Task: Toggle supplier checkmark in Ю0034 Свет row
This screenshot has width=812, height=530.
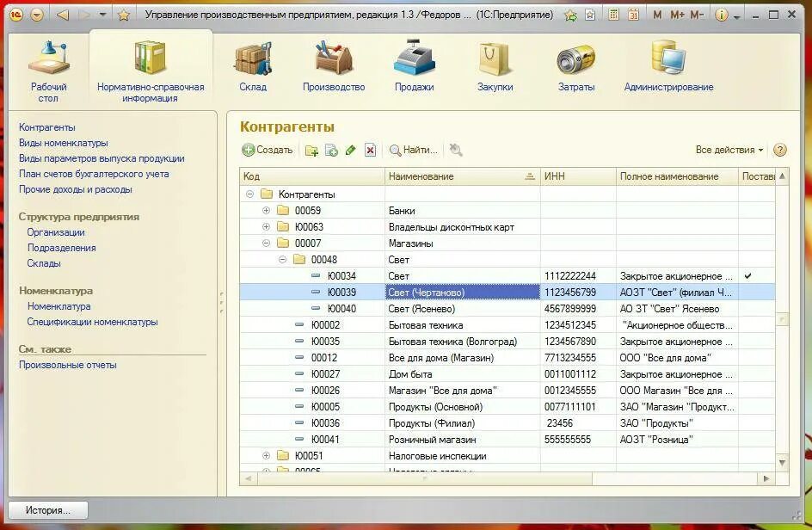Action: coord(747,276)
